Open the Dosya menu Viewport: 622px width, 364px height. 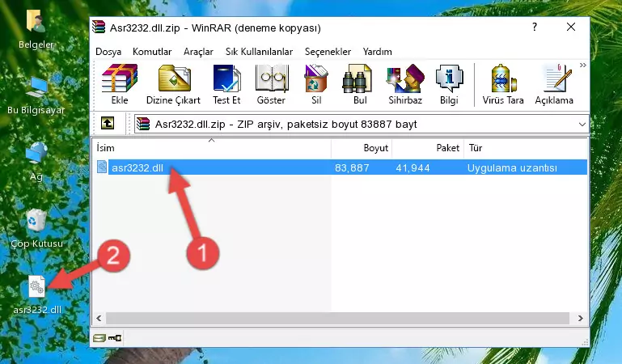pyautogui.click(x=108, y=52)
